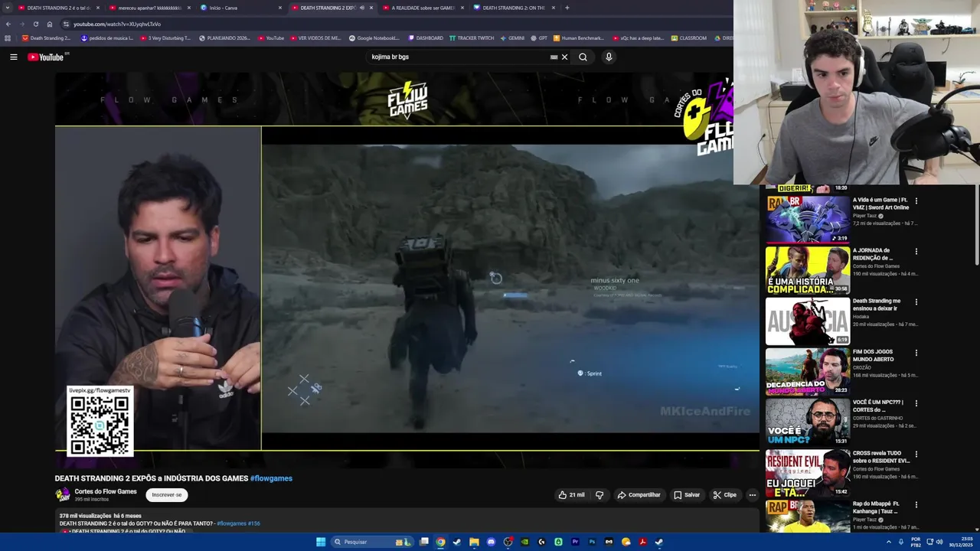
Task: Open File Explorer from the taskbar
Action: click(x=474, y=542)
